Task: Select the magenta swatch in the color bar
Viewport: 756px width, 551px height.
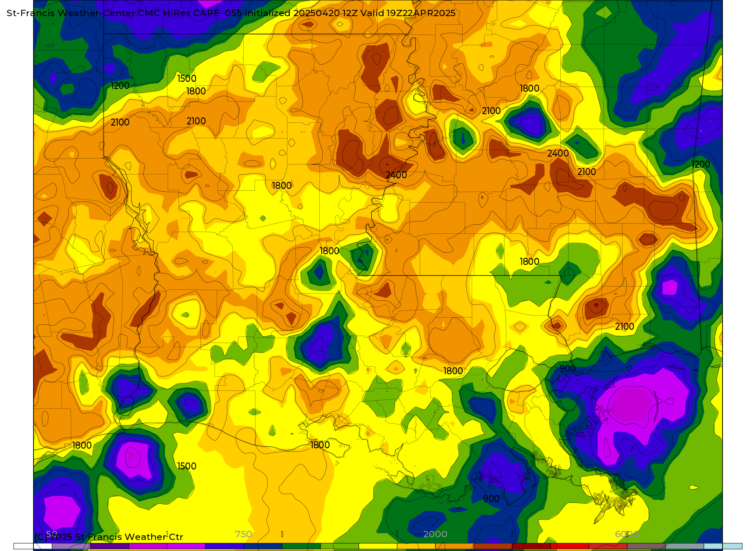Action: [148, 546]
